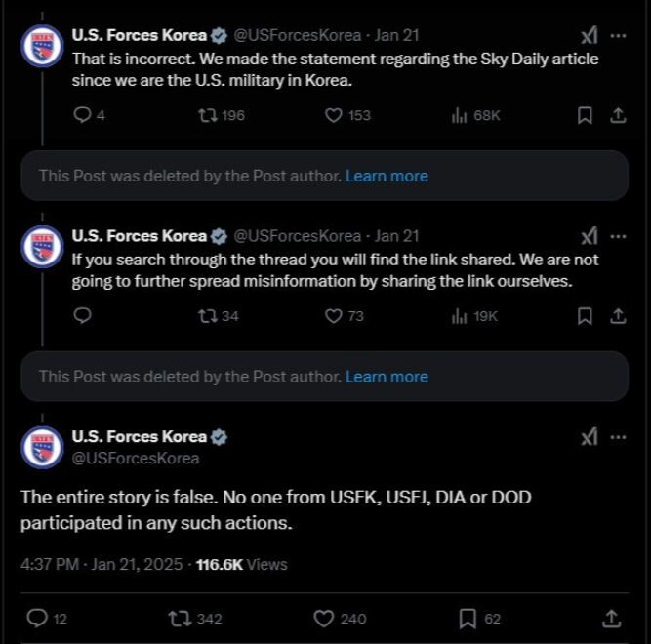The height and width of the screenshot is (644, 651).
Task: Share the first post in thread
Action: click(x=617, y=115)
